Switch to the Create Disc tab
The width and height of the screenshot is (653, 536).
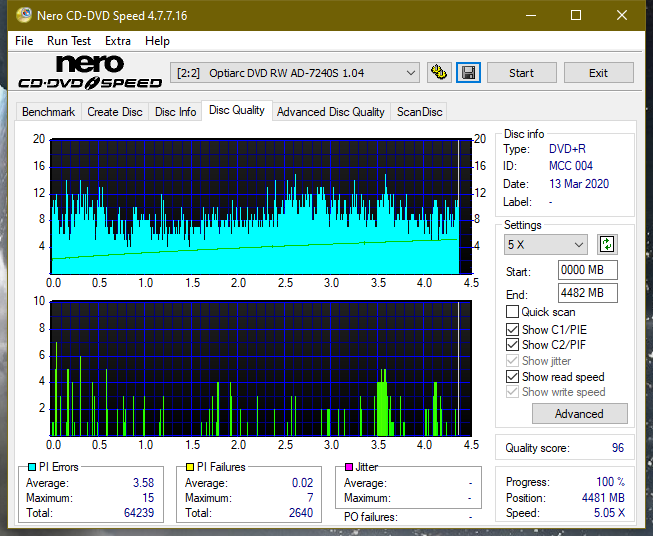tap(115, 112)
